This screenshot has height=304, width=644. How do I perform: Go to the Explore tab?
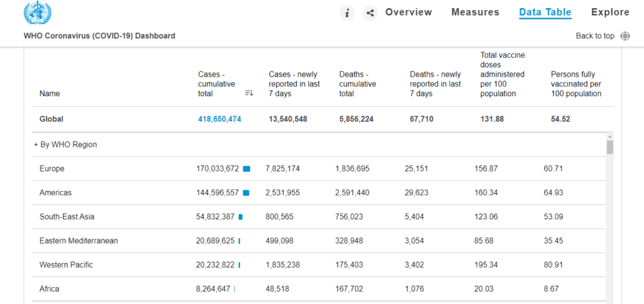pos(610,12)
